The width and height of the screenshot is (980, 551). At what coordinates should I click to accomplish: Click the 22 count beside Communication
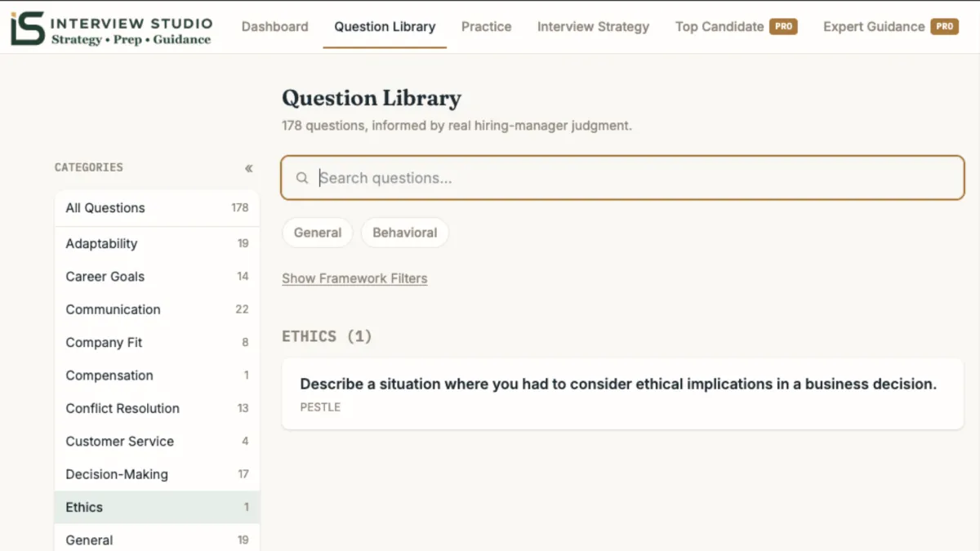coord(242,309)
